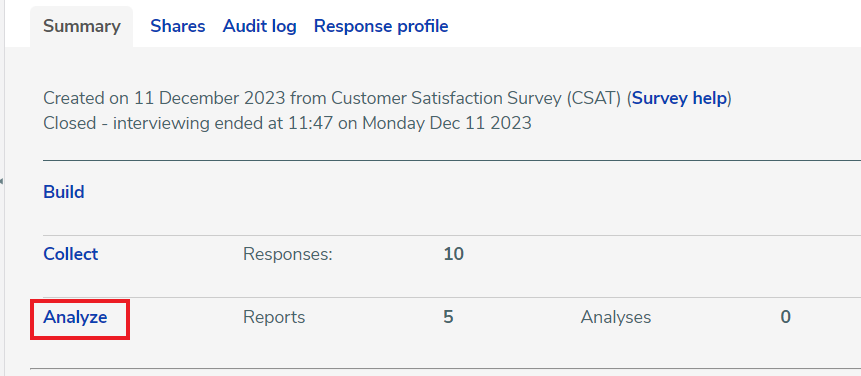This screenshot has width=861, height=376.
Task: Click the highlighted Analyze link
Action: 75,317
